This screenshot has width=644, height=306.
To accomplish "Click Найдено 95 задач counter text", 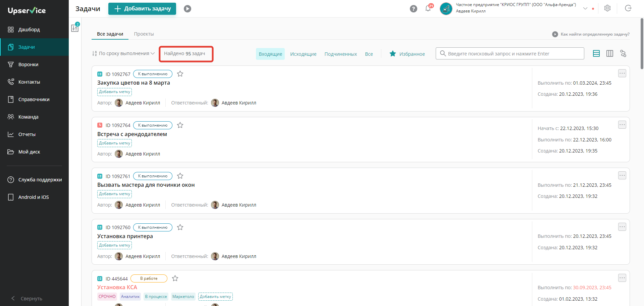I will 184,53.
